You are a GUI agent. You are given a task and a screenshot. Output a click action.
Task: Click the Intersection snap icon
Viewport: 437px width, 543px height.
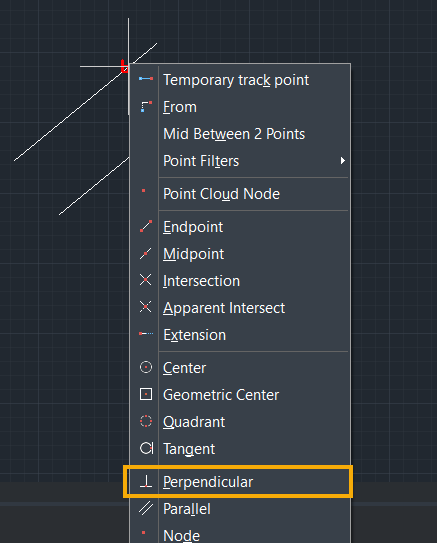pos(146,280)
